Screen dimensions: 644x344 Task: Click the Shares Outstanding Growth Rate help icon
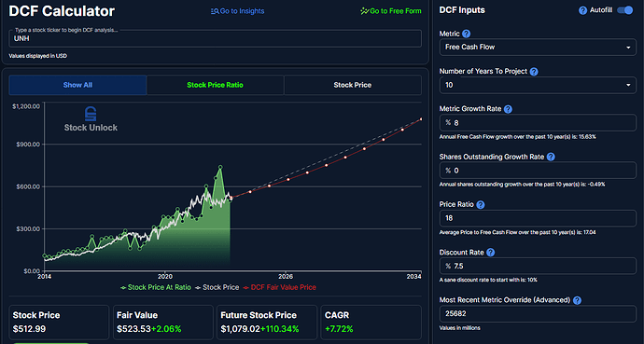point(552,157)
